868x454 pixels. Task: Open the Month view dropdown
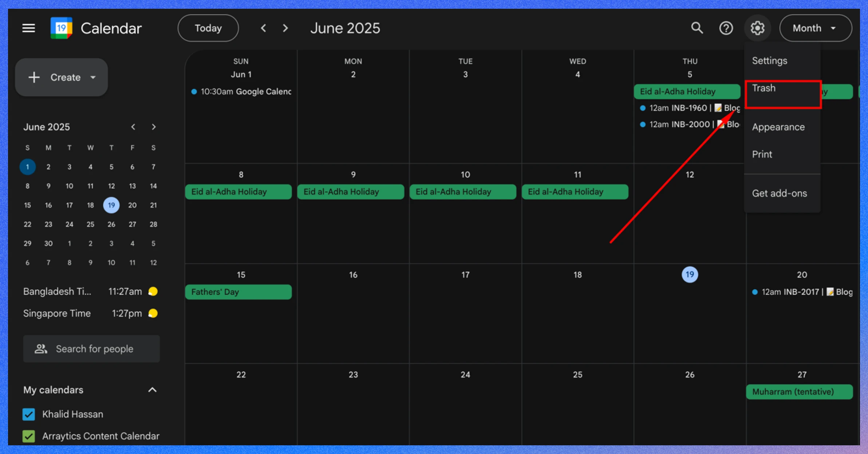pyautogui.click(x=816, y=28)
